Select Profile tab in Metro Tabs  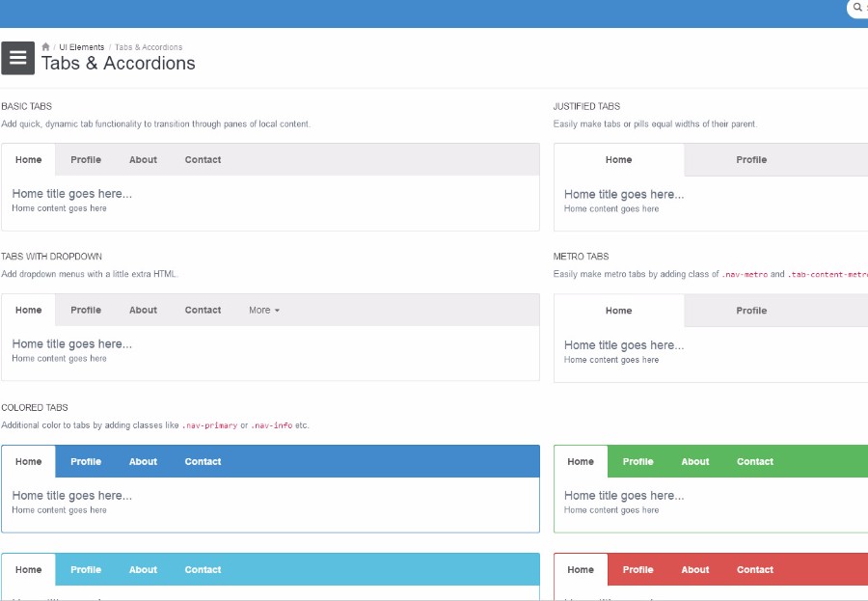(751, 311)
